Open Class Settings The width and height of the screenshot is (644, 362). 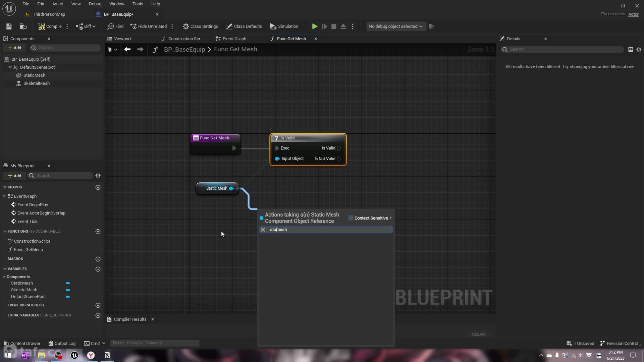click(200, 26)
